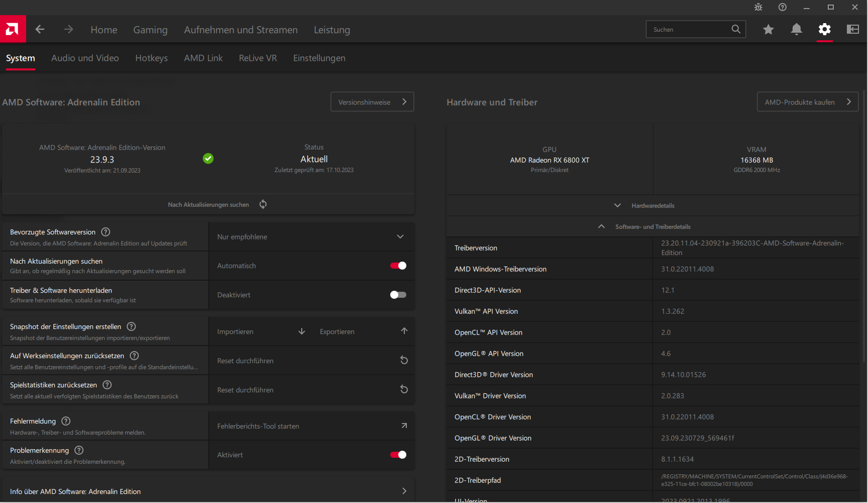Image resolution: width=868 pixels, height=503 pixels.
Task: Click Direct3D Driver Version value 9.14.10.01526
Action: (683, 375)
